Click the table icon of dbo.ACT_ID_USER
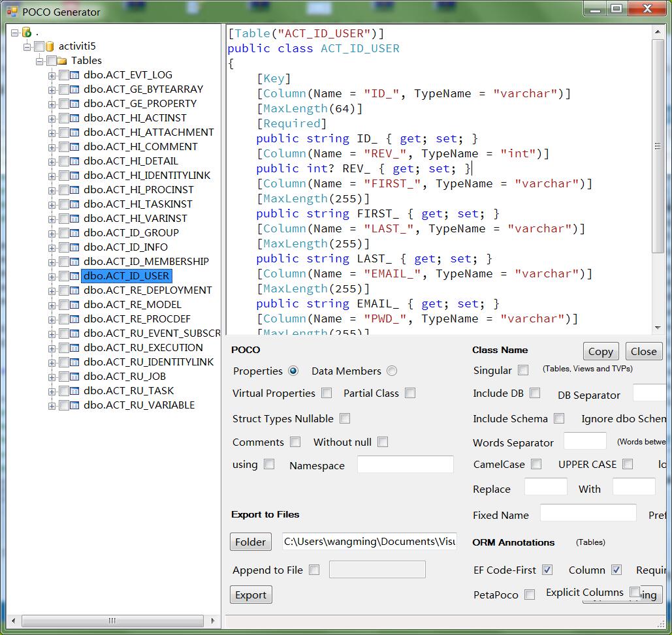 click(74, 276)
